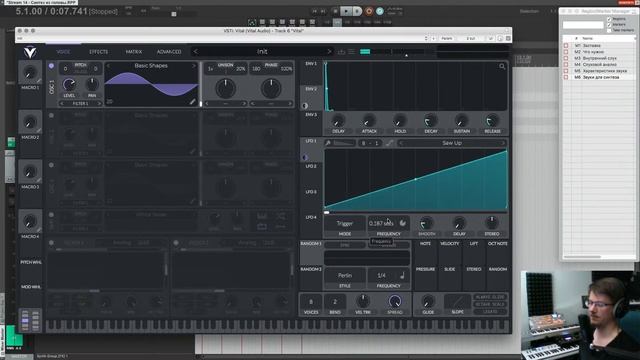Click the REAPER play button
Image resolution: width=640 pixels, height=360 pixels.
click(347, 11)
